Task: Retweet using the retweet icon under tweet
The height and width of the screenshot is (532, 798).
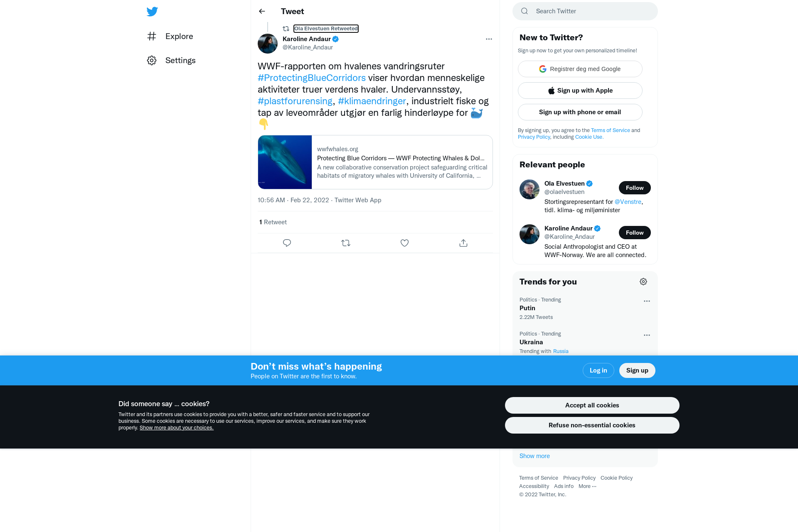Action: [x=346, y=243]
